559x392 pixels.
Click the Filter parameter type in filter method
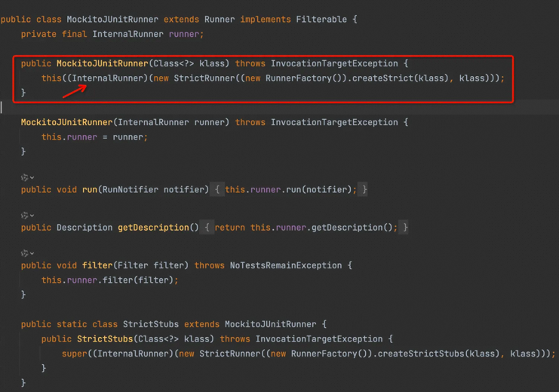point(133,265)
